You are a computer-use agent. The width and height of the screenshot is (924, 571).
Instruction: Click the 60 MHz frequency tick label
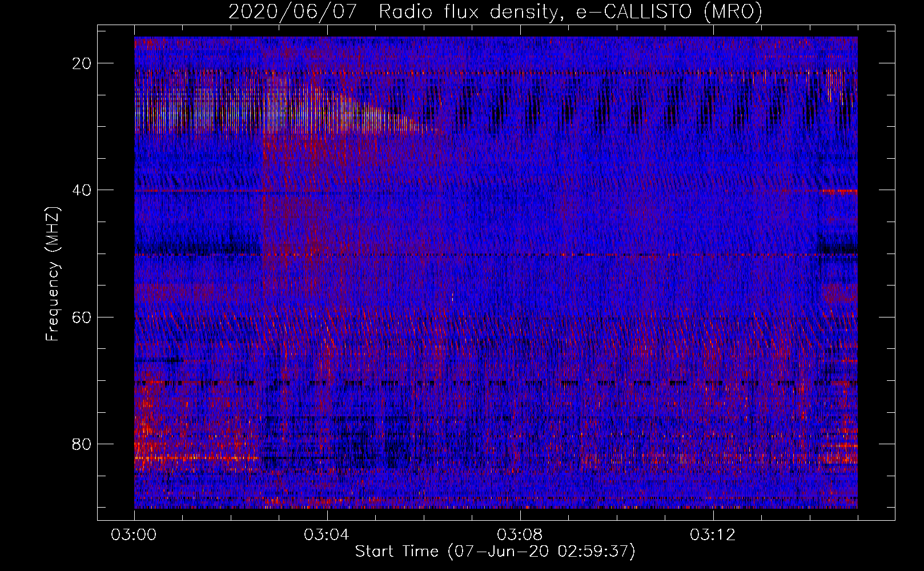[82, 317]
